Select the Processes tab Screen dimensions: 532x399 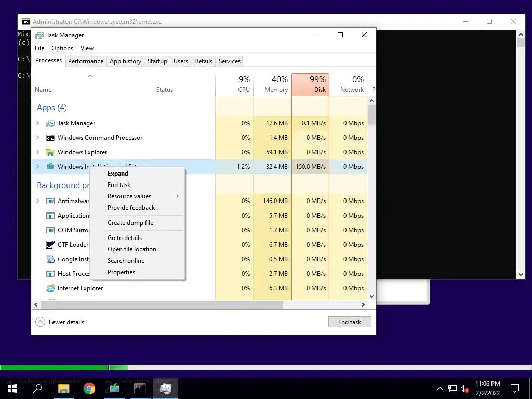(x=48, y=60)
